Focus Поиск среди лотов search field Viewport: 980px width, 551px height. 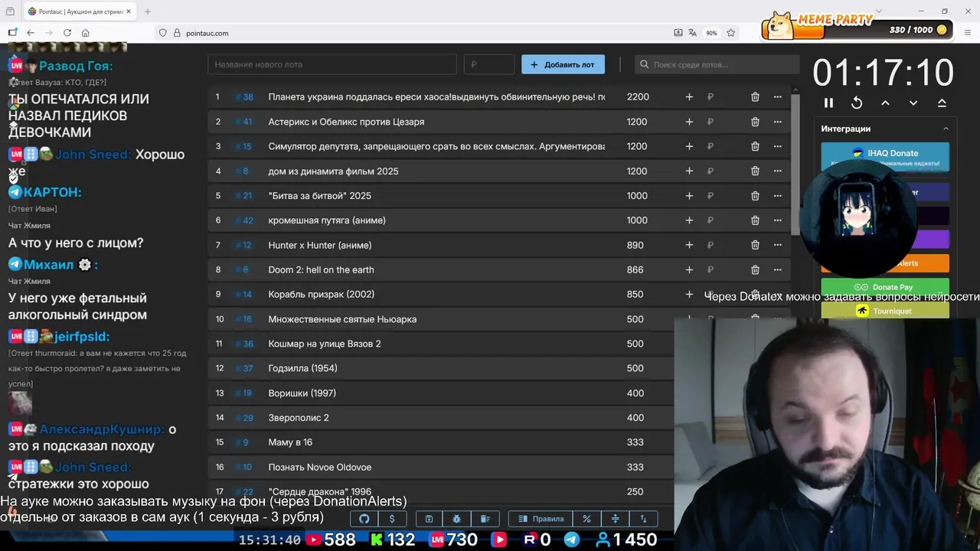[717, 64]
